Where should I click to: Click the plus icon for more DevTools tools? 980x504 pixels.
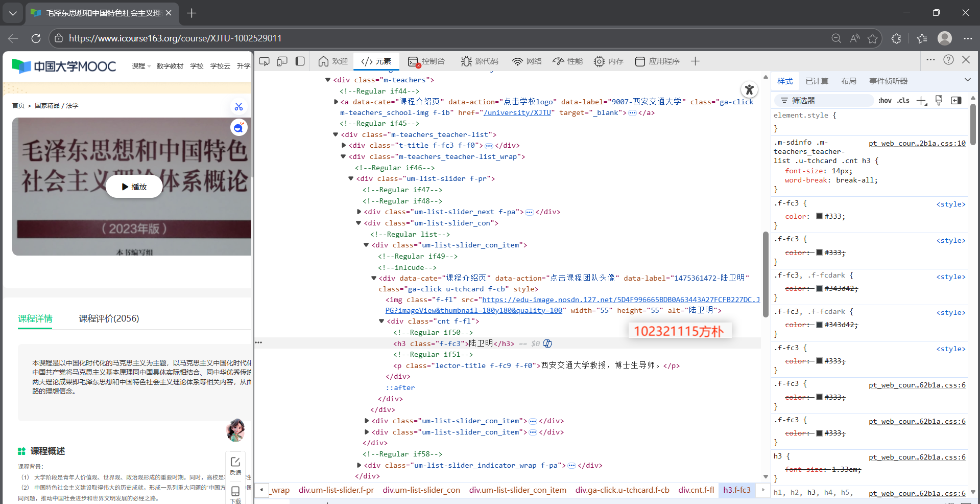pos(695,61)
